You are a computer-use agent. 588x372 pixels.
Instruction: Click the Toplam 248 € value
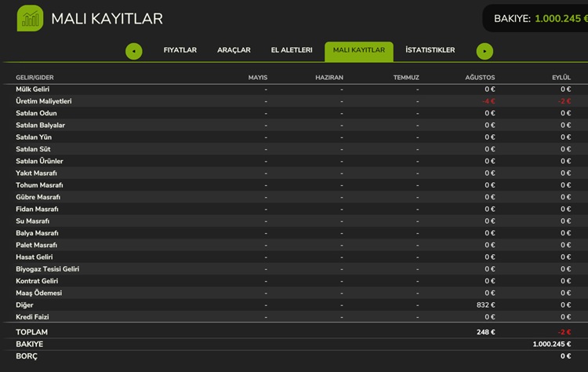pos(485,332)
